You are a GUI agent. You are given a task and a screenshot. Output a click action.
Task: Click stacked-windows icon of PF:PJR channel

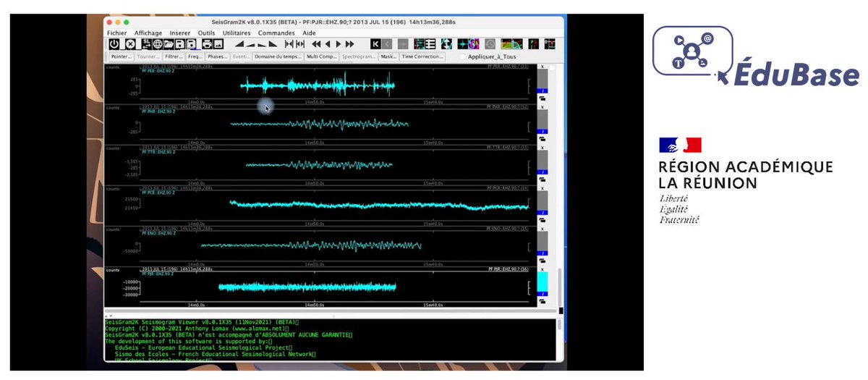(542, 301)
